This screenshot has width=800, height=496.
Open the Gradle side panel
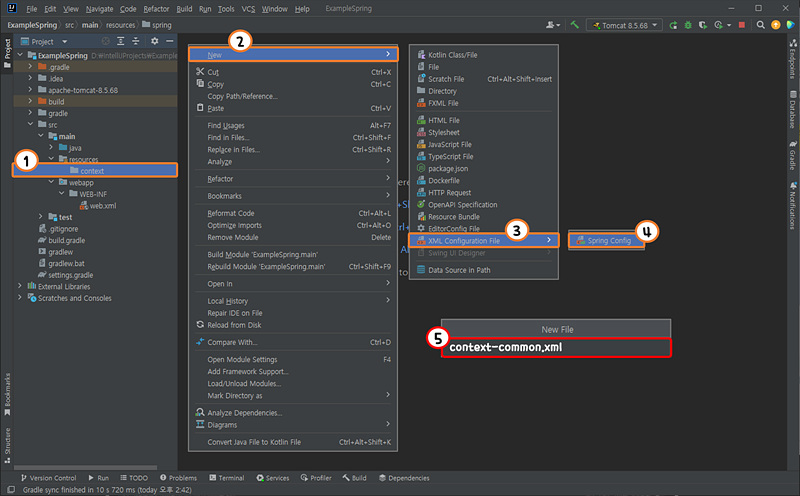pyautogui.click(x=793, y=155)
